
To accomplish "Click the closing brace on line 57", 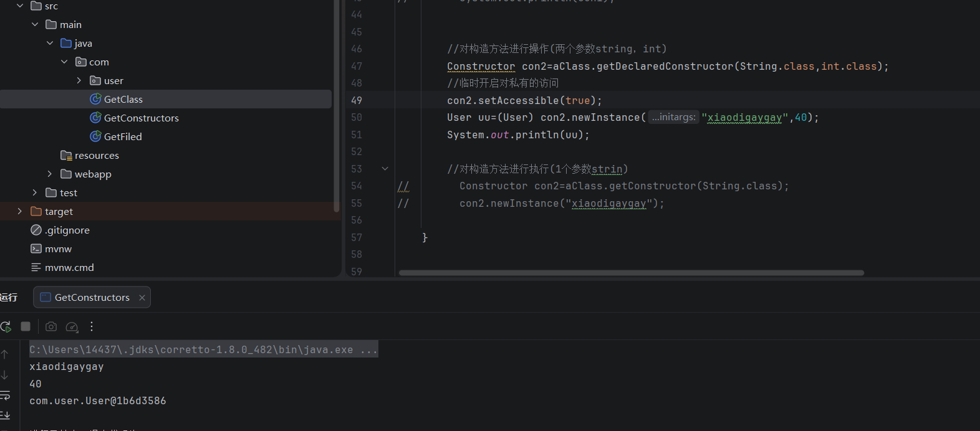I will point(425,237).
